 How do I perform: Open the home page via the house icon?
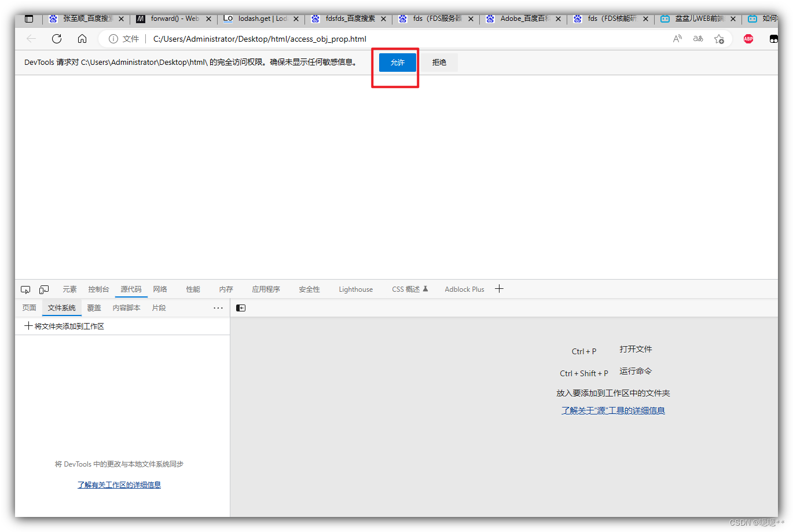click(82, 39)
